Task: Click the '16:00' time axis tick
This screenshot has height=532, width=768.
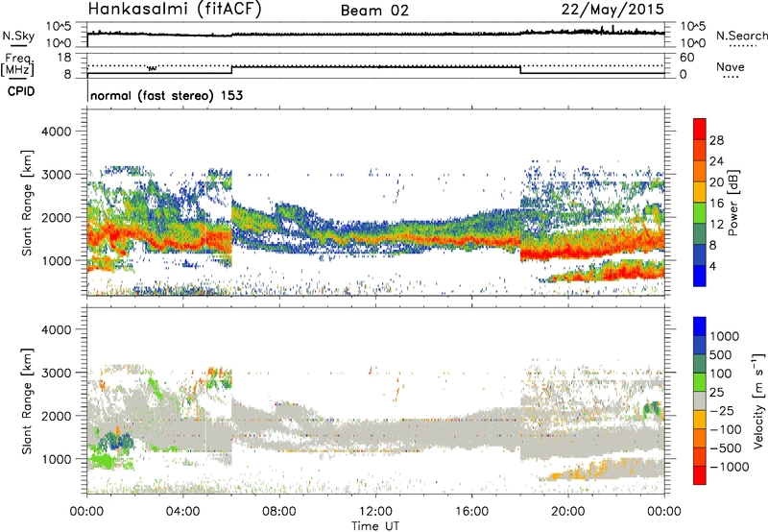Action: coord(471,512)
